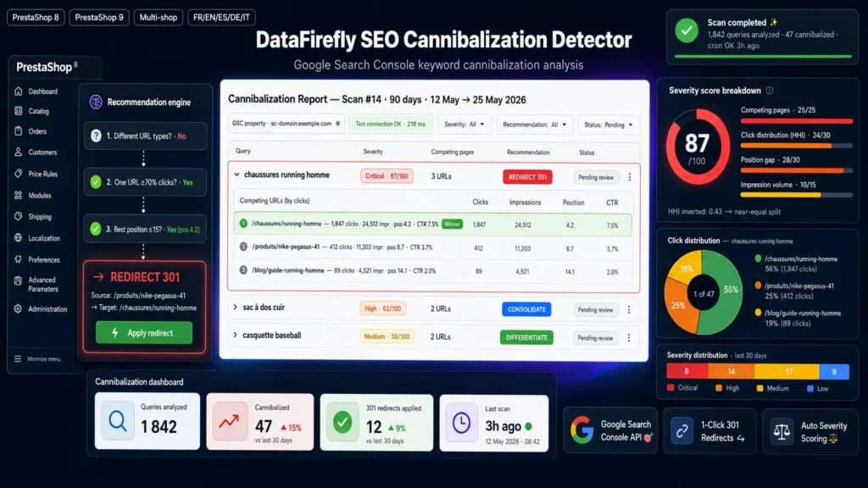Click the CONSOLIDATE recommendation button

click(526, 309)
